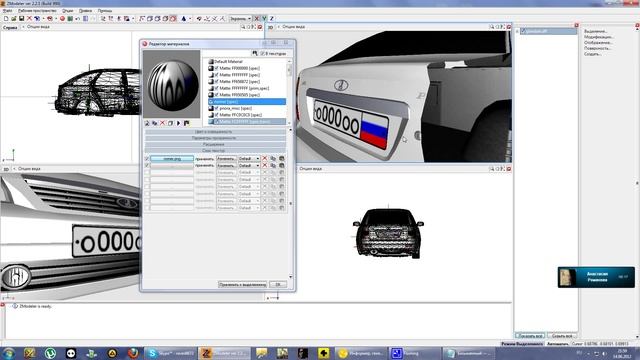Click the blue cone toolbar icon
This screenshot has height=360, width=640.
(x=184, y=18)
